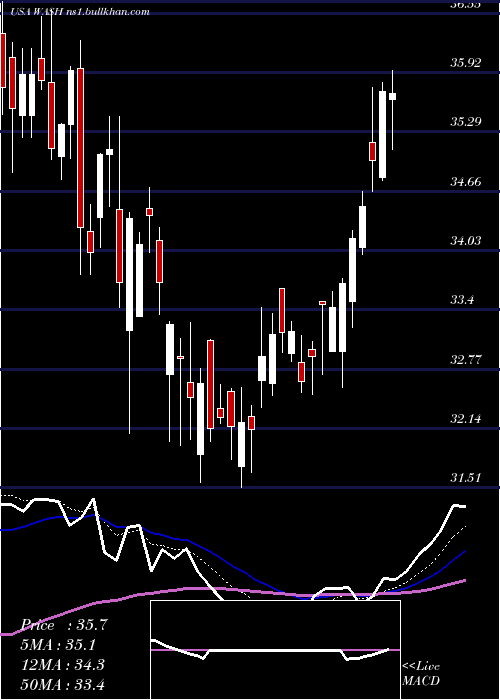Click the last candlestick near 35.7
The width and height of the screenshot is (500, 700).
tap(393, 96)
